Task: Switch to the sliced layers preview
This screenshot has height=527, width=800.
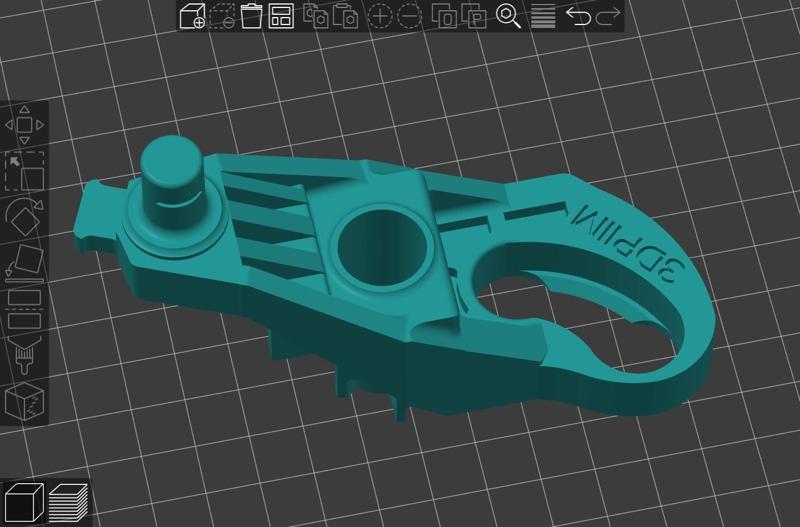Action: [x=68, y=503]
